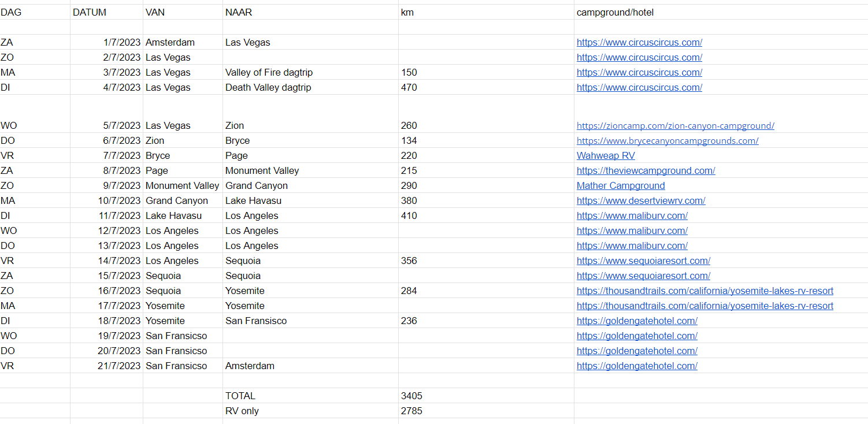Click the Death Valley dagtrip cell
Viewport: 868px width, 424px height.
268,88
